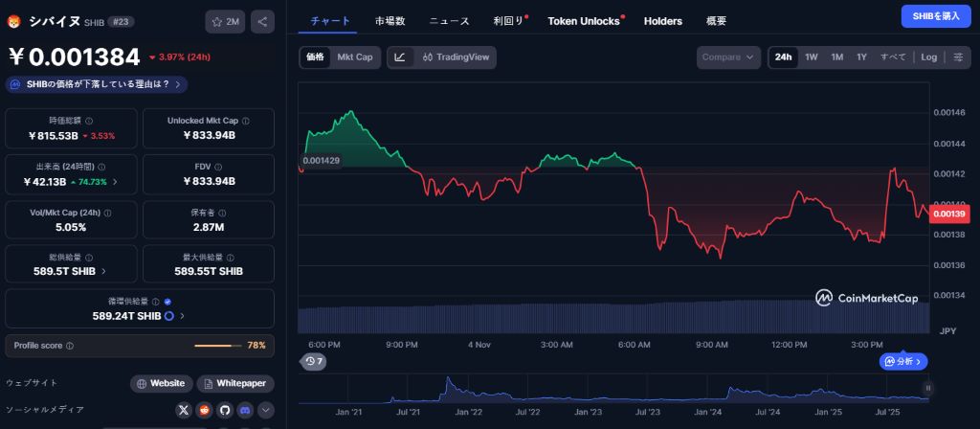The height and width of the screenshot is (429, 980).
Task: Open the Whitepaper link
Action: pyautogui.click(x=235, y=383)
